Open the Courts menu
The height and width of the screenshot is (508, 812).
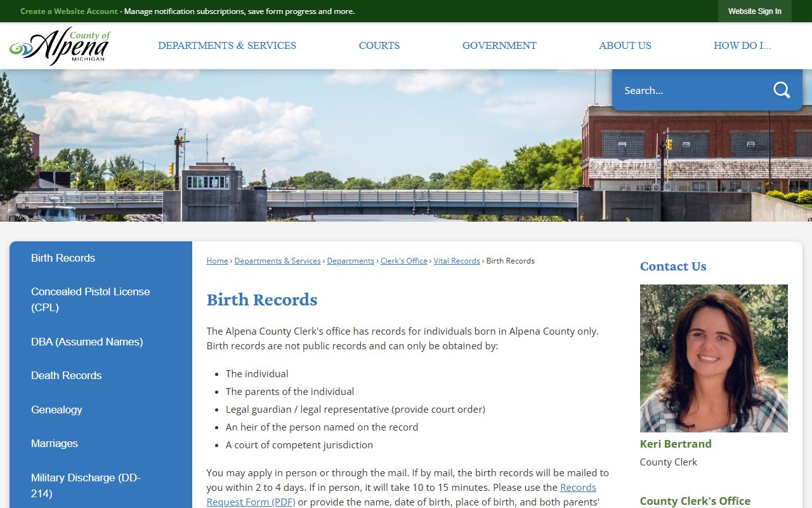point(379,46)
